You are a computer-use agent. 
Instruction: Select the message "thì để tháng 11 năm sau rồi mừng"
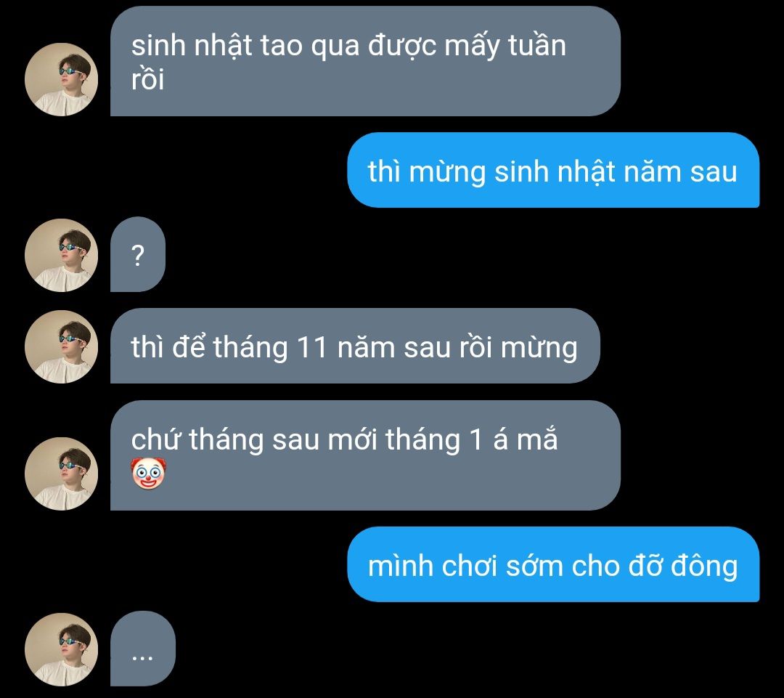pyautogui.click(x=355, y=346)
